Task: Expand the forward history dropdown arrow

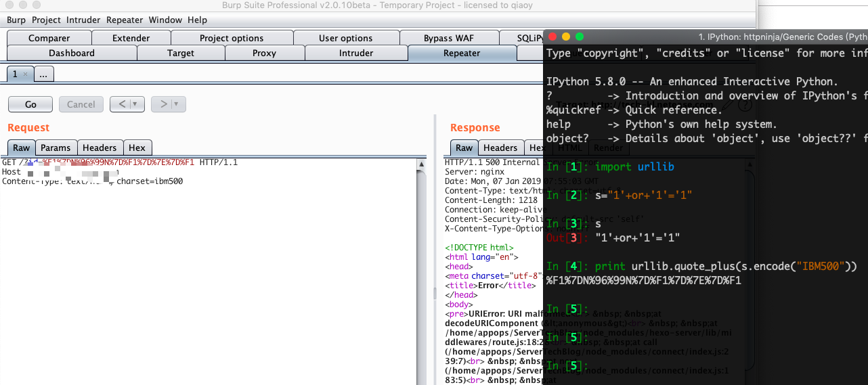Action: pyautogui.click(x=177, y=104)
